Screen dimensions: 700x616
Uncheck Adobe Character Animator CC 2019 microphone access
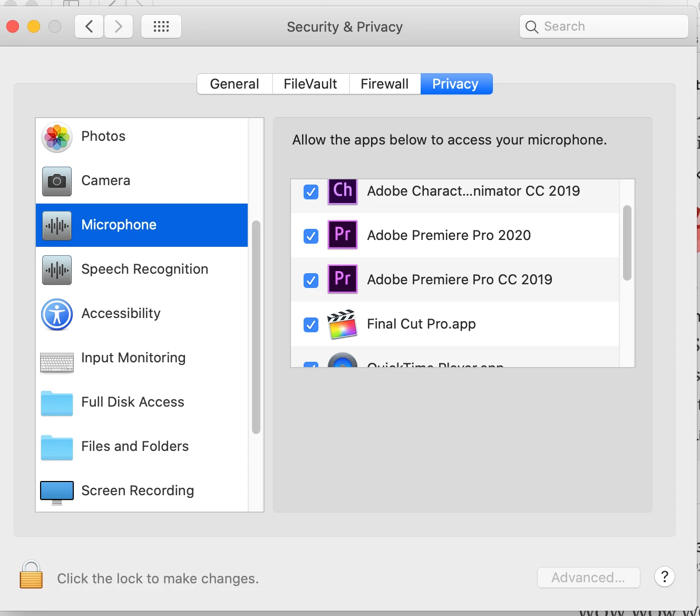(311, 192)
